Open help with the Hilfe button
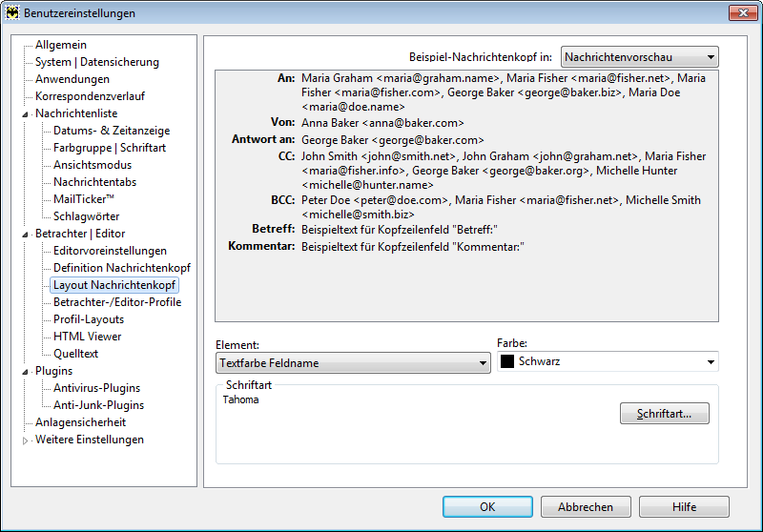The height and width of the screenshot is (532, 763). coord(684,506)
